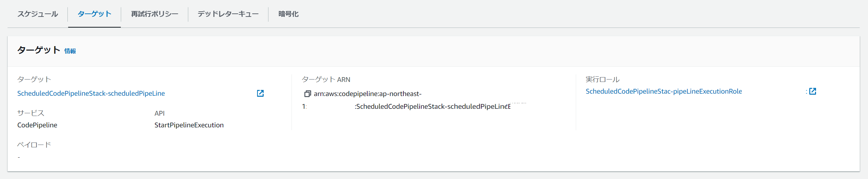868x179 pixels.
Task: Click the CodePipeline service value
Action: (37, 125)
